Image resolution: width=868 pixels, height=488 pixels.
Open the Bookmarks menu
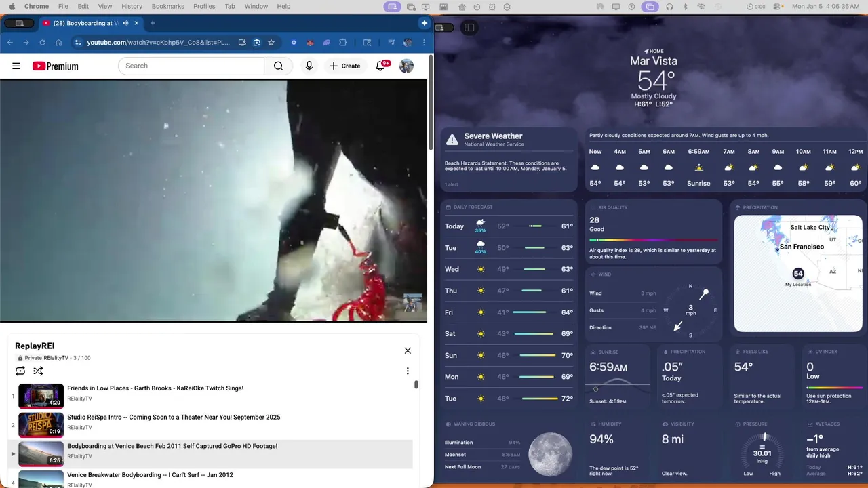(167, 6)
